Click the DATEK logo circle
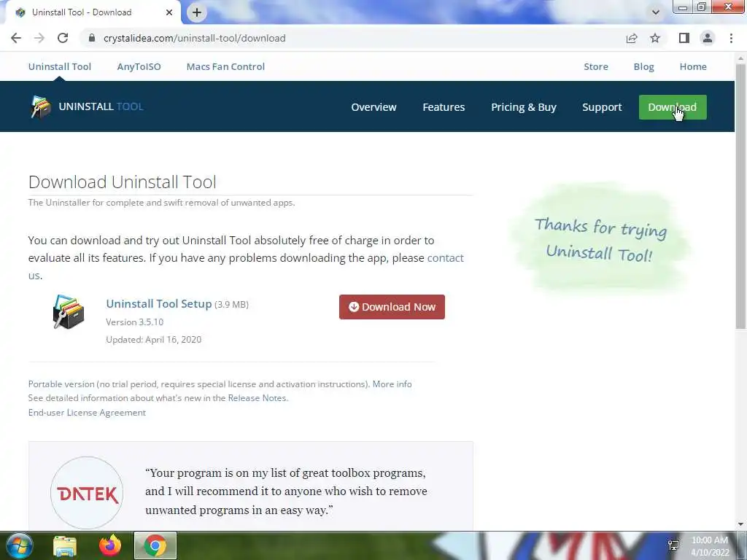Viewport: 747px width, 560px height. click(87, 494)
